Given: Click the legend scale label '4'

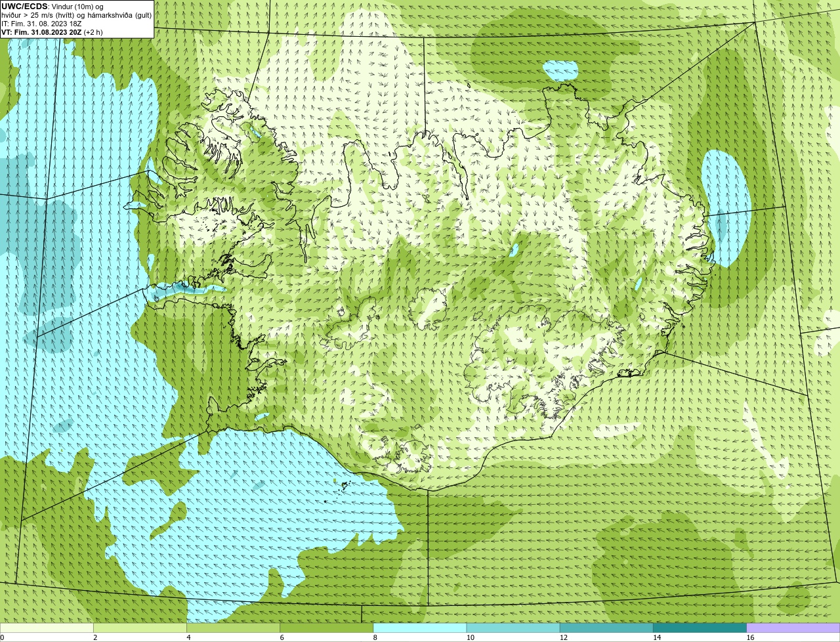Looking at the screenshot, I should click(188, 637).
